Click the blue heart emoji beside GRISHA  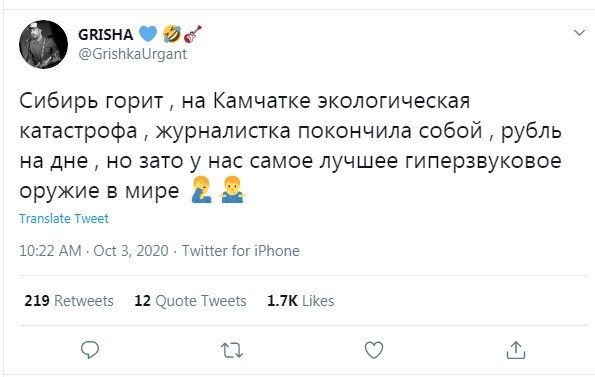[x=148, y=34]
